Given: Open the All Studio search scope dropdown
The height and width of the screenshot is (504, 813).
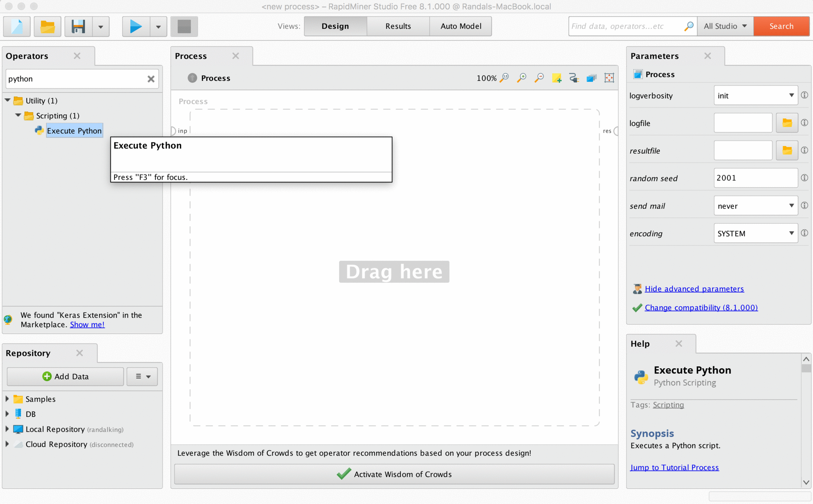Looking at the screenshot, I should pos(725,26).
